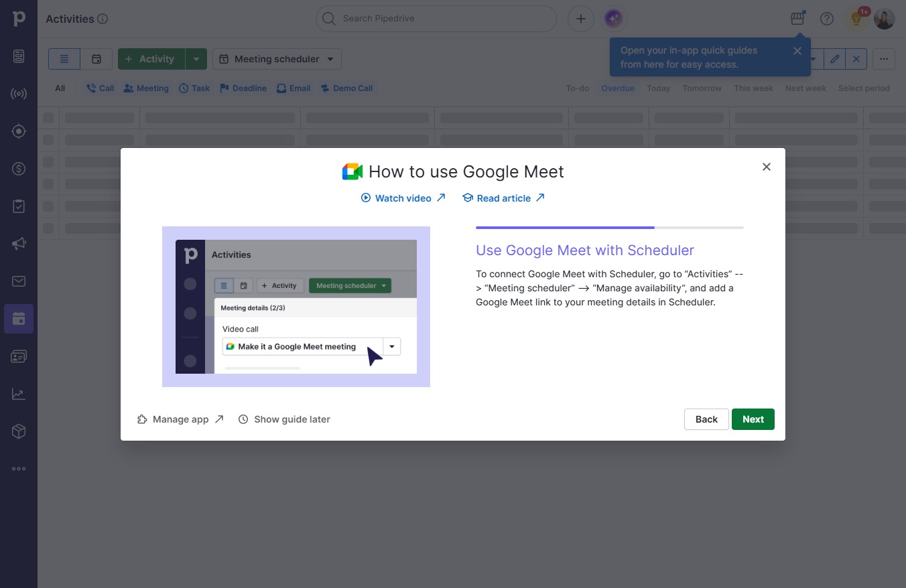Expand the Activity button dropdown arrow

(x=196, y=59)
